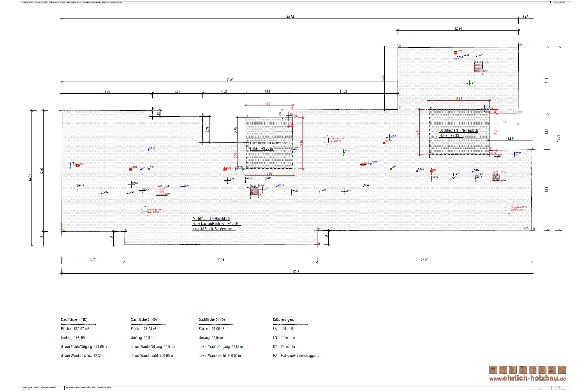
Task: Click the Erläuterungen legend heading
Action: click(283, 320)
